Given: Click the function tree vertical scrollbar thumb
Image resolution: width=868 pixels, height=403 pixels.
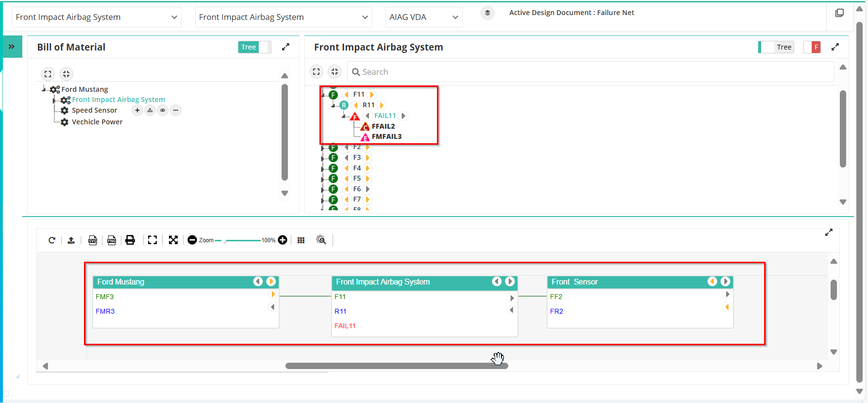Looking at the screenshot, I should tap(843, 129).
